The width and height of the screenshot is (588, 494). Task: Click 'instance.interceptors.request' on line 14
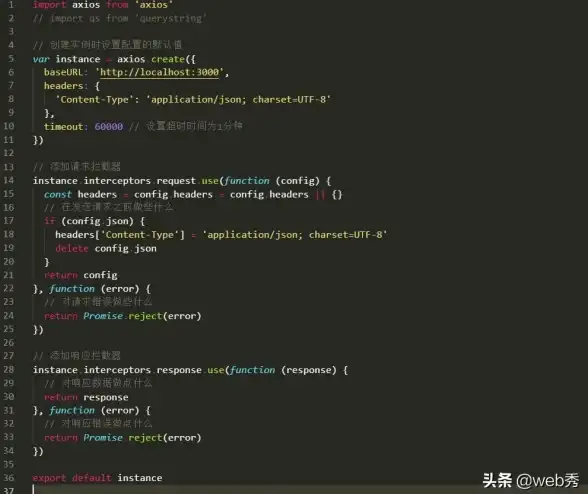point(114,181)
